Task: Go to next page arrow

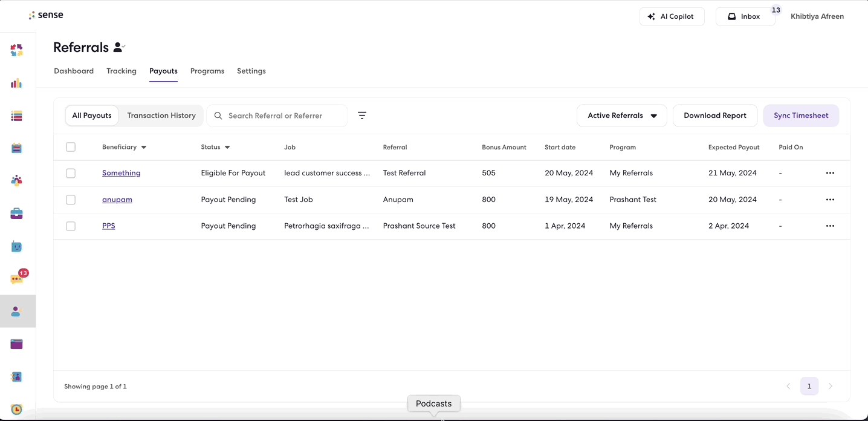Action: click(831, 386)
